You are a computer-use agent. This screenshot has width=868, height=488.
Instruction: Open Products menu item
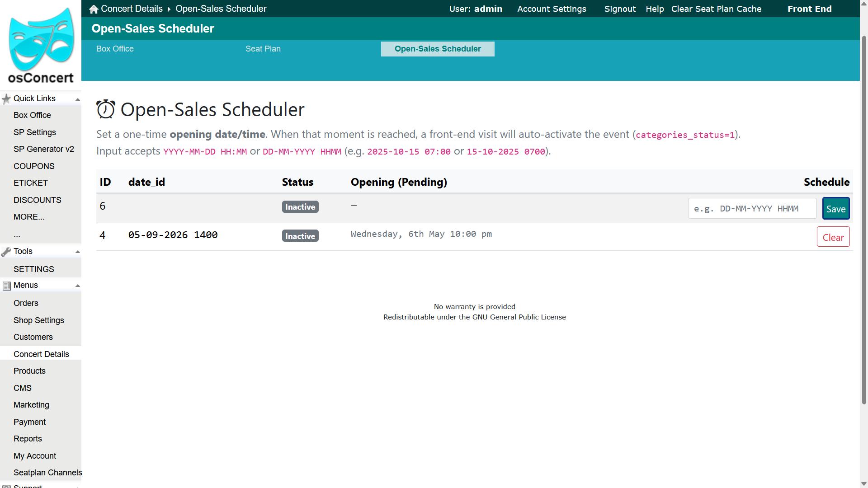[29, 371]
